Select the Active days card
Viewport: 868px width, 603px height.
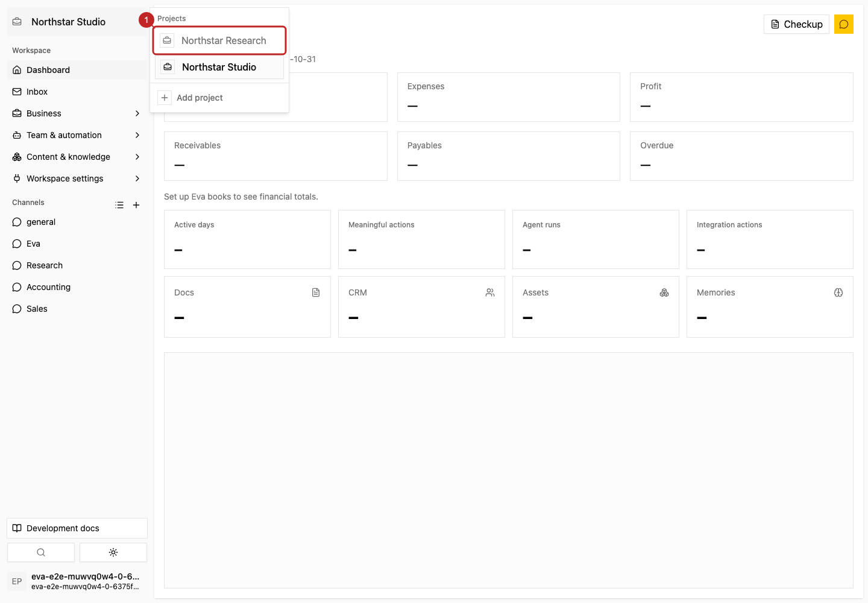[x=247, y=239]
